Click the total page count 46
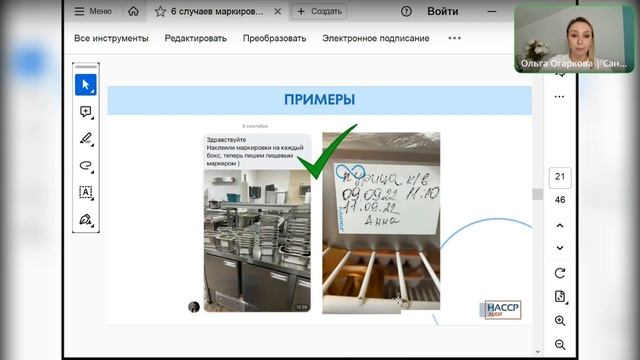This screenshot has width=640, height=360. click(x=560, y=200)
